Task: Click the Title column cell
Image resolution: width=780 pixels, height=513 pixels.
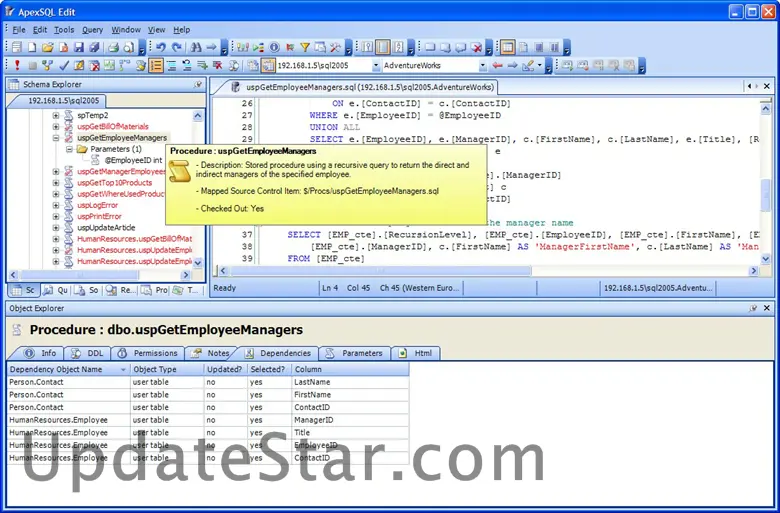Action: click(350, 432)
